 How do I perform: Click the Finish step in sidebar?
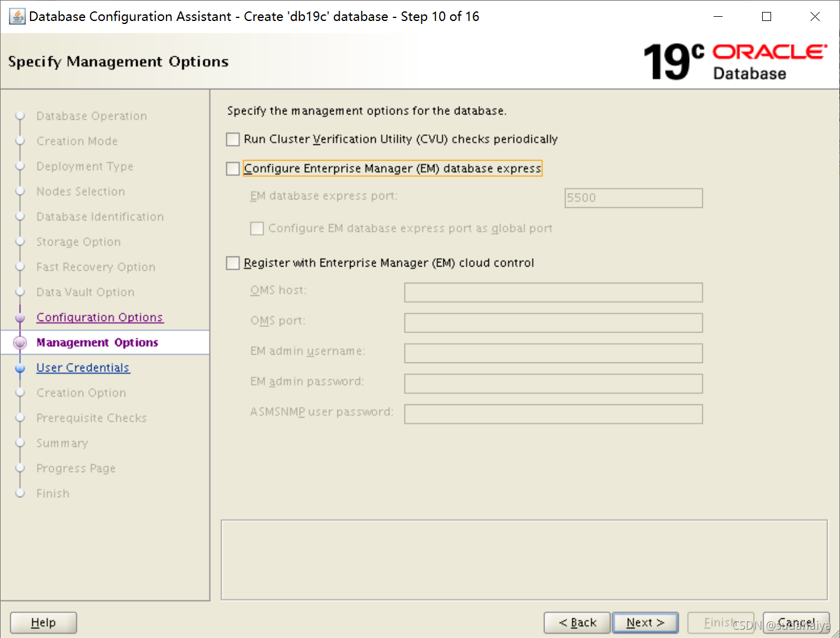tap(53, 494)
